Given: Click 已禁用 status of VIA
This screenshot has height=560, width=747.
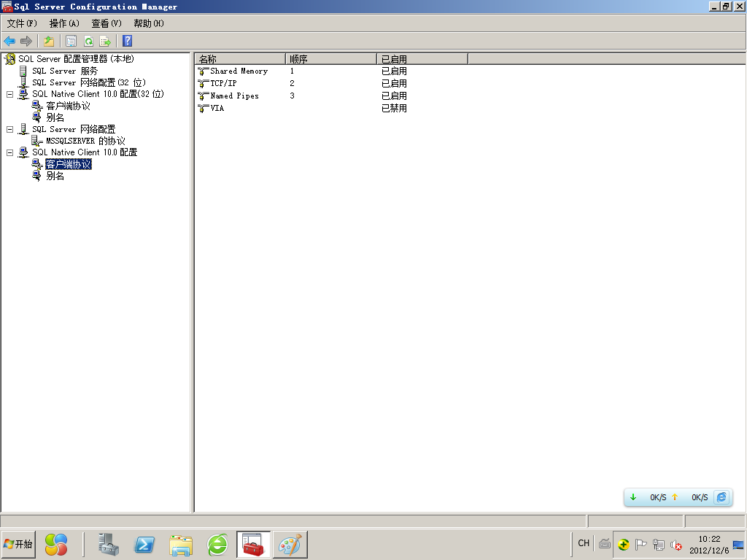Looking at the screenshot, I should click(394, 109).
